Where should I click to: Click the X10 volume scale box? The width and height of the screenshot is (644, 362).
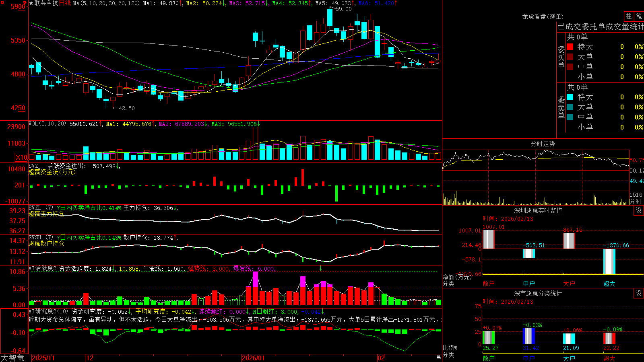click(x=21, y=157)
